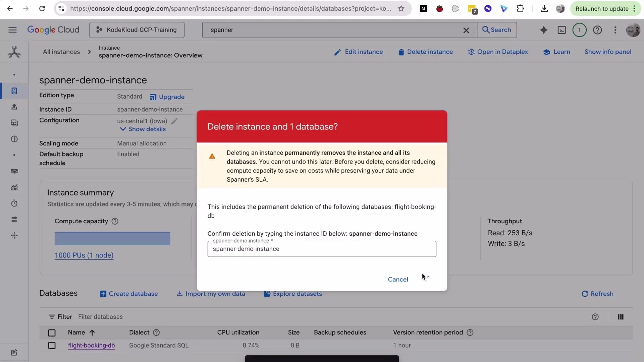
Task: Click Show info panel
Action: 608,52
